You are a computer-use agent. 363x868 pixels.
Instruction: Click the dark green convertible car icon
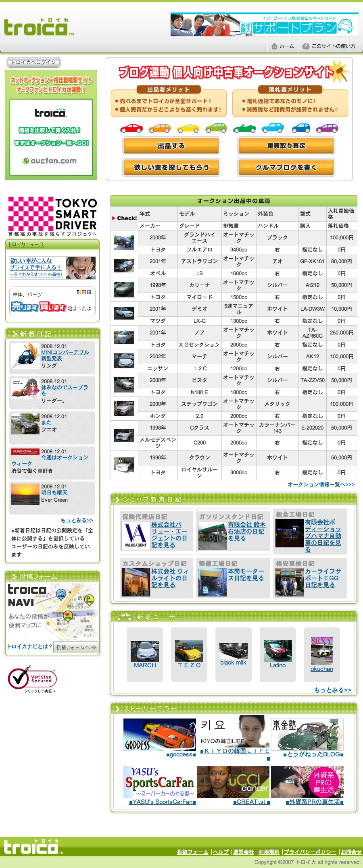click(x=244, y=128)
